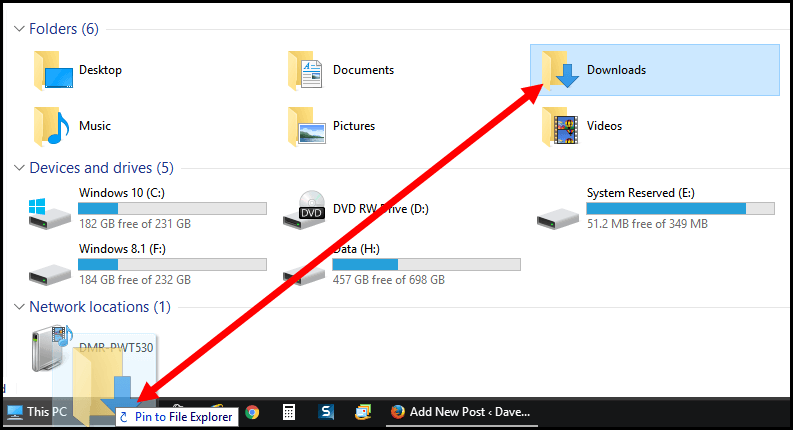Collapse Devices and drives (5) chevron
The width and height of the screenshot is (793, 430).
click(x=19, y=167)
